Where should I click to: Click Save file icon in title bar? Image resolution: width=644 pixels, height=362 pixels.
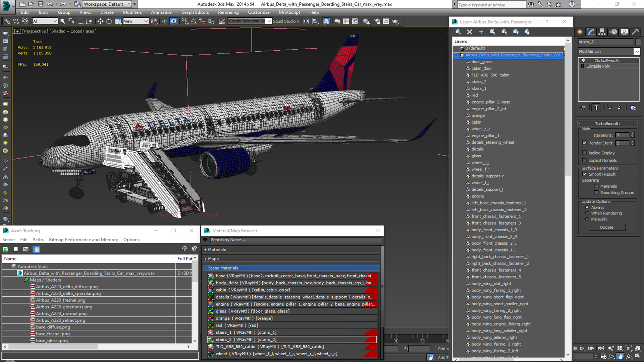point(41,4)
